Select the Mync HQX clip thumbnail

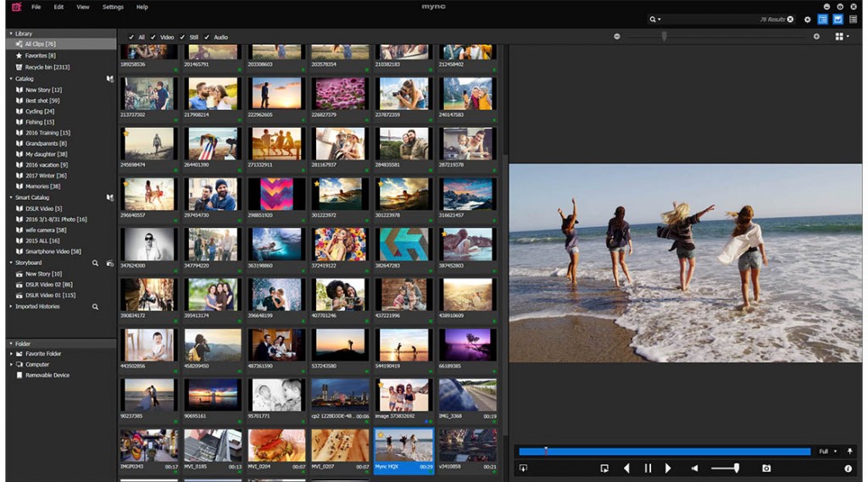pyautogui.click(x=403, y=451)
